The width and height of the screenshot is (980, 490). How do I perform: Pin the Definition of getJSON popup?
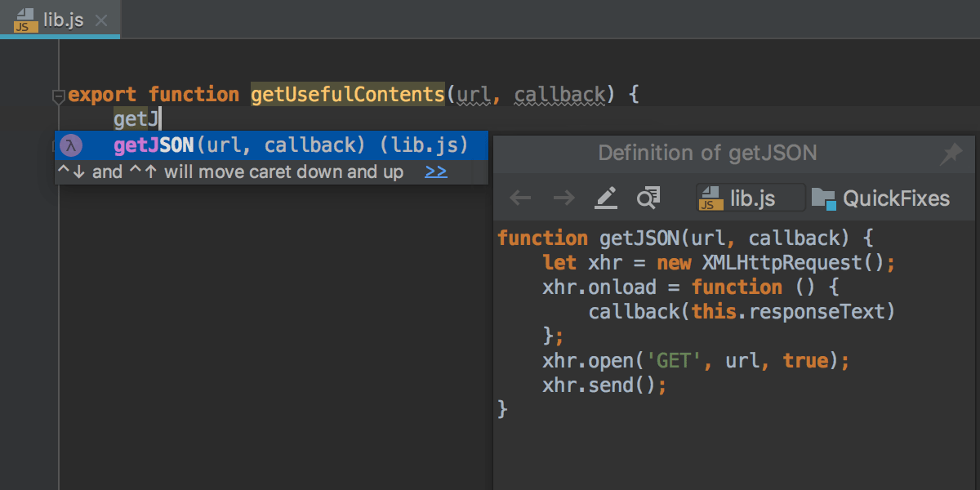(x=951, y=153)
